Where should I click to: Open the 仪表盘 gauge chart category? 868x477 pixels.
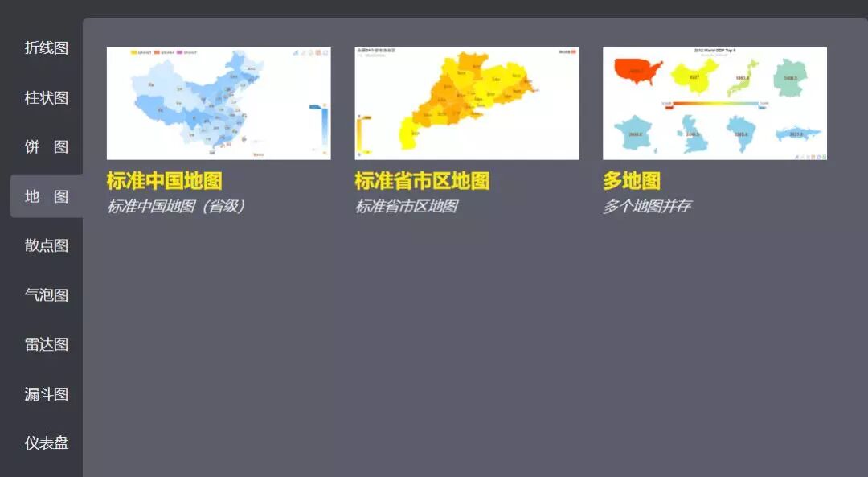pyautogui.click(x=46, y=443)
